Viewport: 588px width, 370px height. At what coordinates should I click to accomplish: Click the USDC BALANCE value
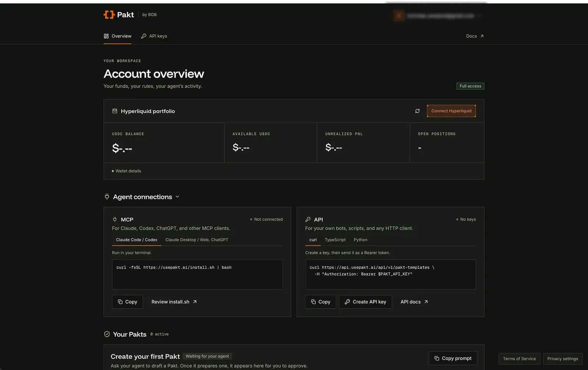coord(122,148)
